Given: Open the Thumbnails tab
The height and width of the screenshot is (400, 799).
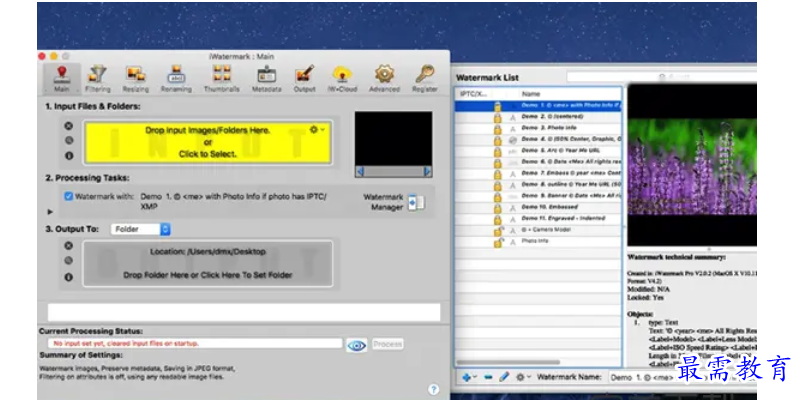Looking at the screenshot, I should click(221, 79).
